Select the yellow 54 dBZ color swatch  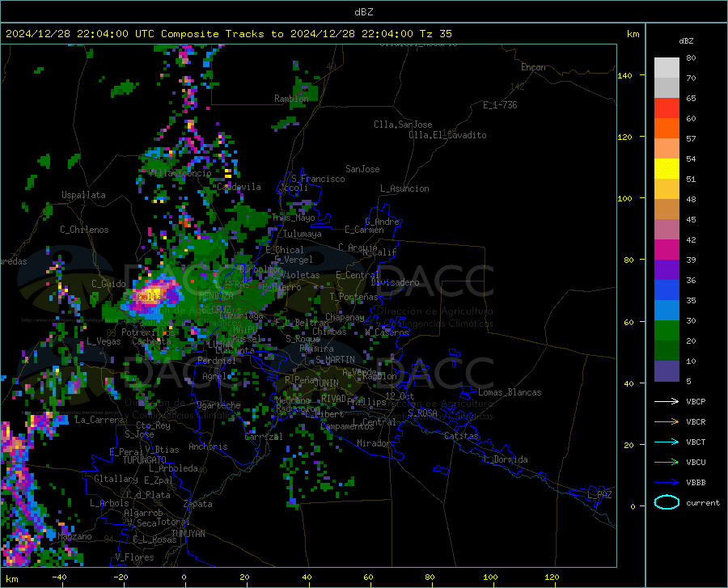[667, 168]
